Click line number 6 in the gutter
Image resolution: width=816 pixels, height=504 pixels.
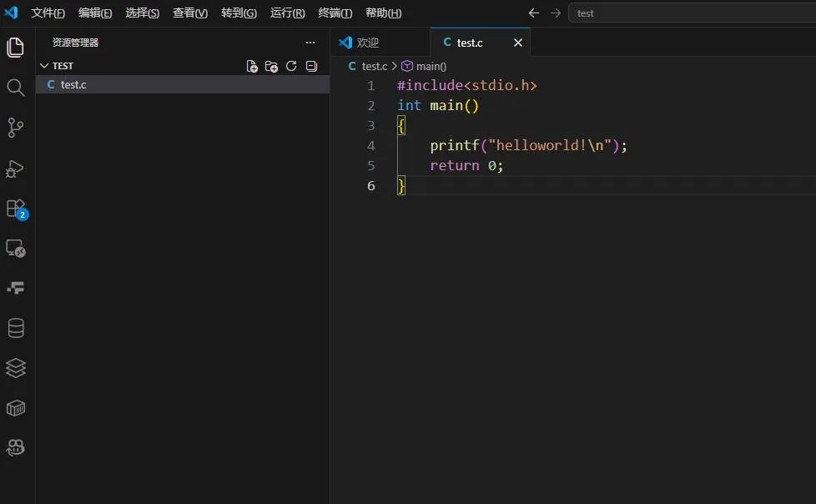[x=370, y=186]
